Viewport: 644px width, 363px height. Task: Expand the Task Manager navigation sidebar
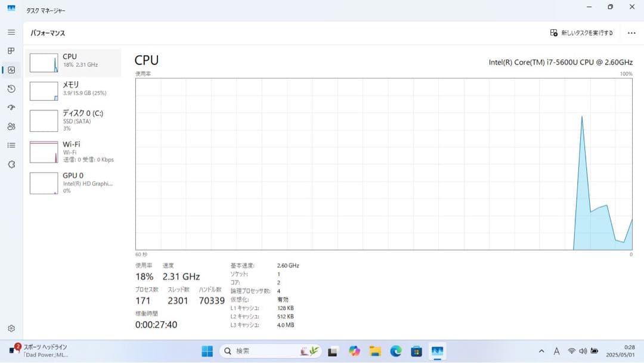tap(11, 32)
